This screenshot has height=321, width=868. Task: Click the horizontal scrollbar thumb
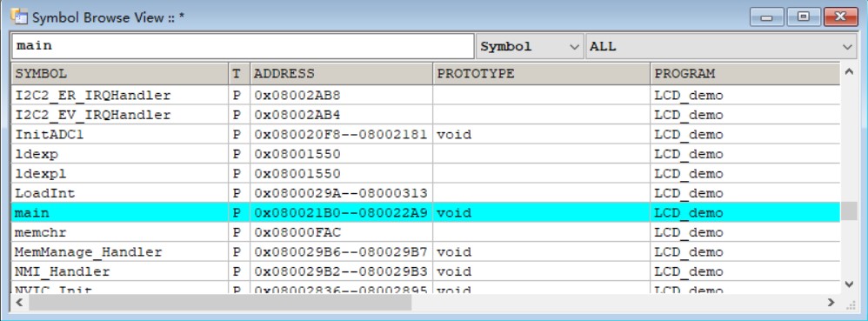220,303
